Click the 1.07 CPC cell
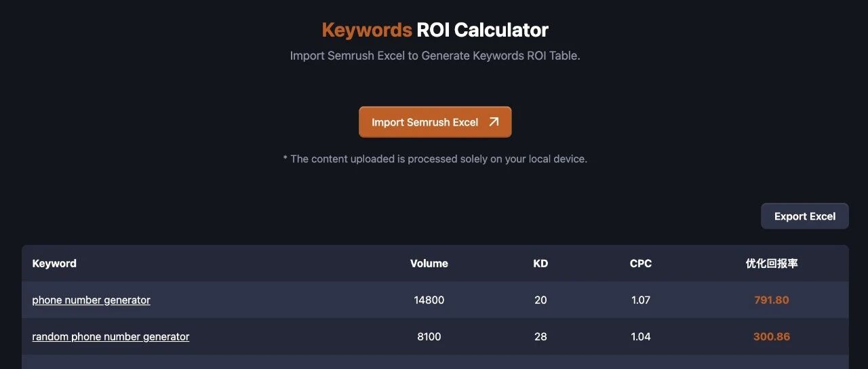Viewport: 868px width, 369px height. [x=640, y=300]
